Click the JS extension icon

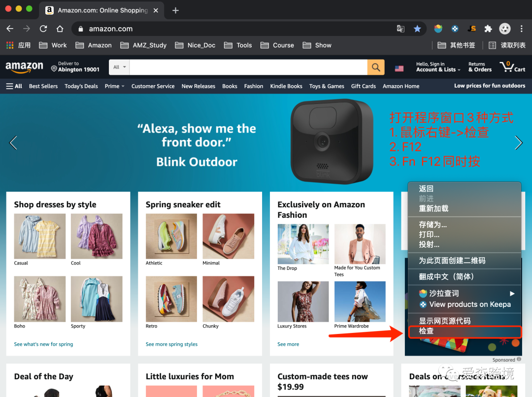click(x=471, y=29)
